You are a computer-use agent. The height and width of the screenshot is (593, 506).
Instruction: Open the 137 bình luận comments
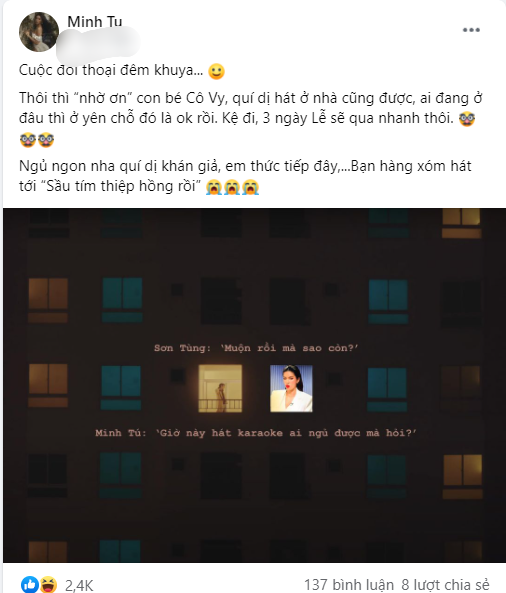[349, 585]
